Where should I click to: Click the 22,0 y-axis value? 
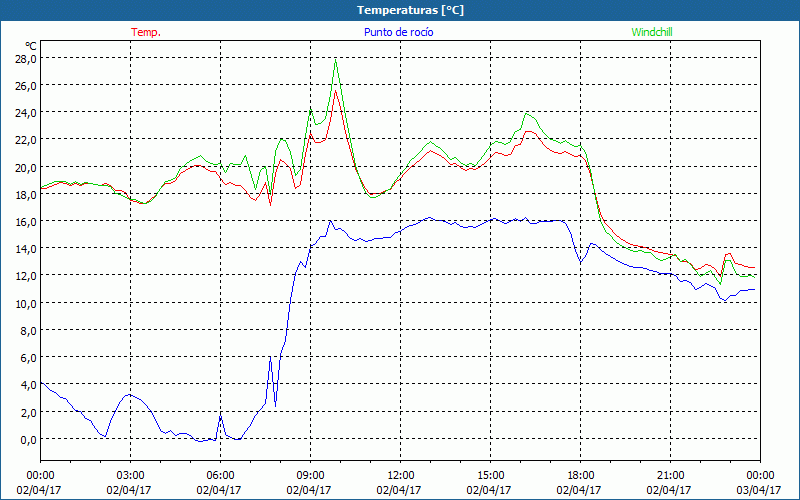tap(26, 140)
